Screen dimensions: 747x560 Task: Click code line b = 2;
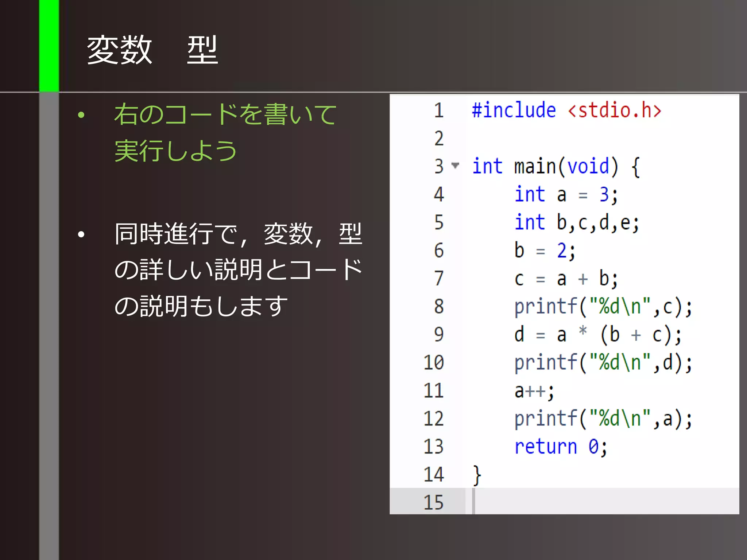tap(545, 250)
